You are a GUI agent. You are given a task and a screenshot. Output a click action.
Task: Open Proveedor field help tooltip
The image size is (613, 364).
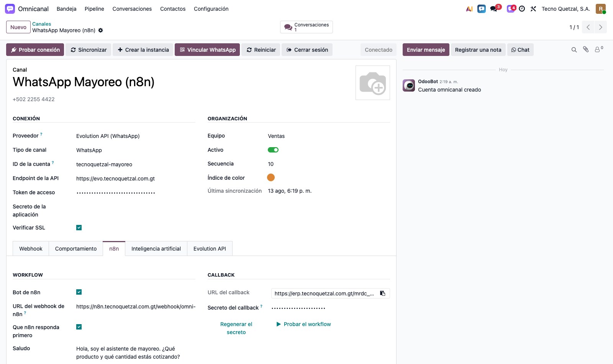click(x=41, y=134)
